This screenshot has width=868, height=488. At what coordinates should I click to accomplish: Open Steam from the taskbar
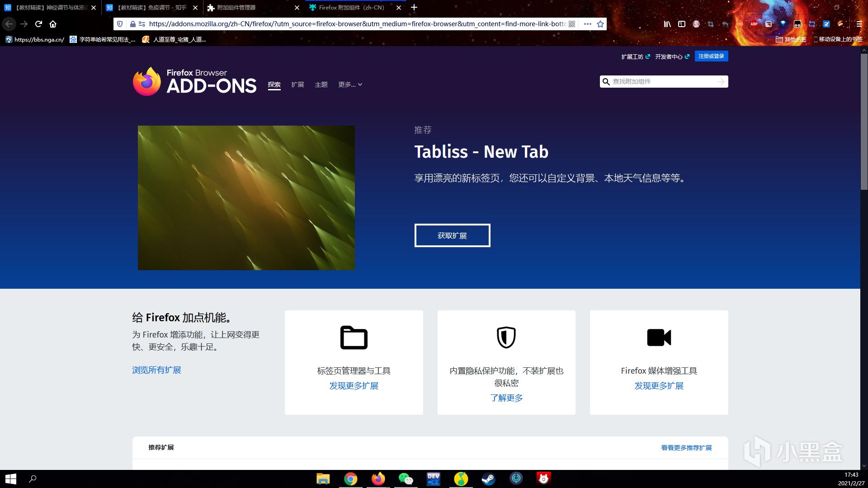(x=488, y=479)
